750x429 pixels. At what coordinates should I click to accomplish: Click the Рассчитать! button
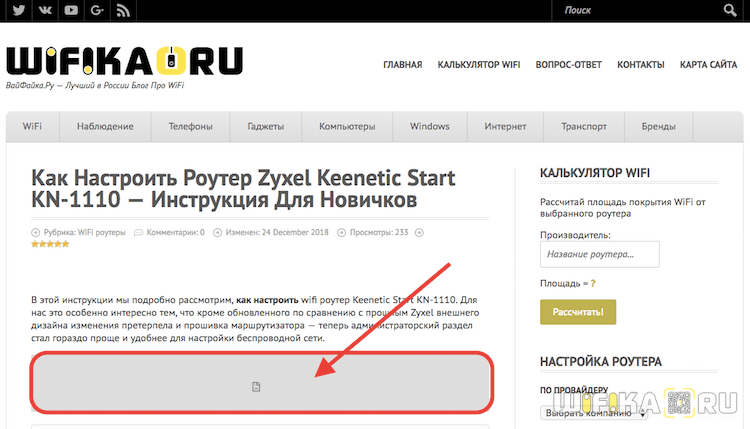(578, 312)
